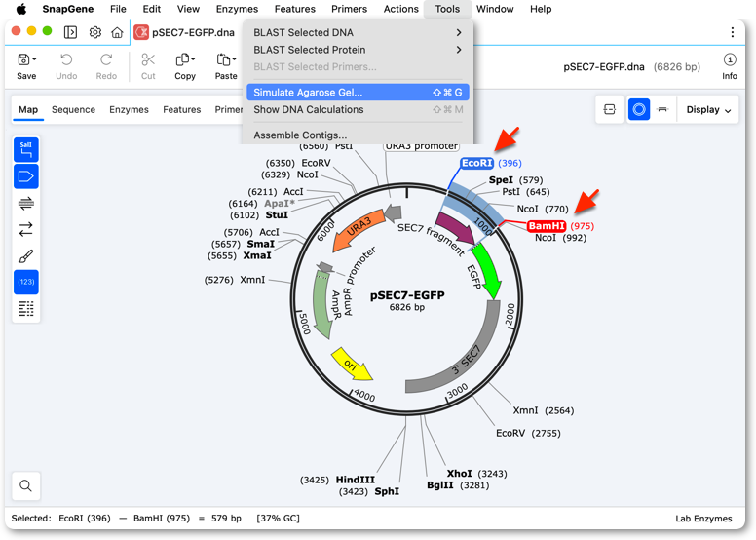This screenshot has width=756, height=540.
Task: Click the Lab Enzymes status label
Action: (703, 519)
